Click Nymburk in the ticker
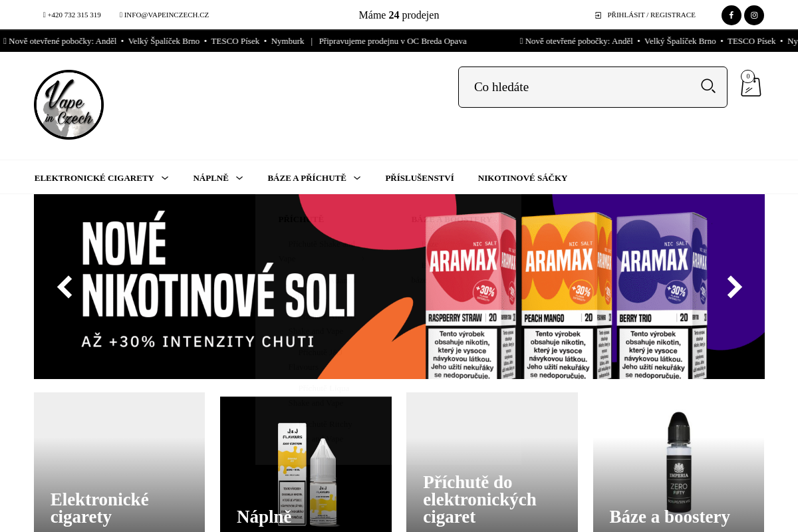This screenshot has height=532, width=798. tap(287, 41)
